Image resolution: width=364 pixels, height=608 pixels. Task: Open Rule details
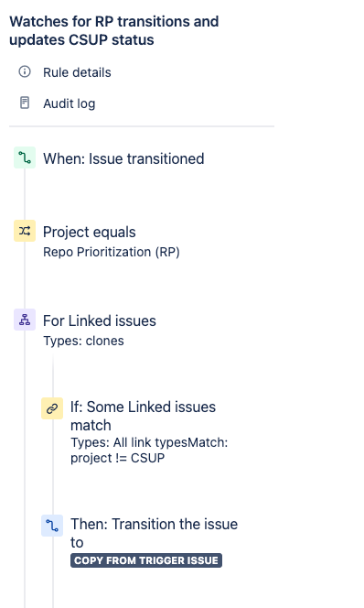click(x=77, y=72)
